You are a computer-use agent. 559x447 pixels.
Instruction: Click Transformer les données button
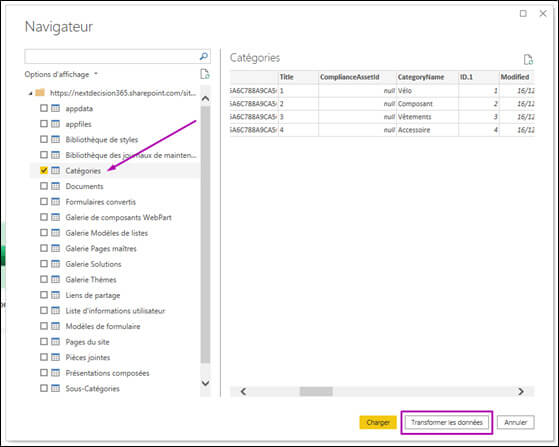tap(447, 422)
